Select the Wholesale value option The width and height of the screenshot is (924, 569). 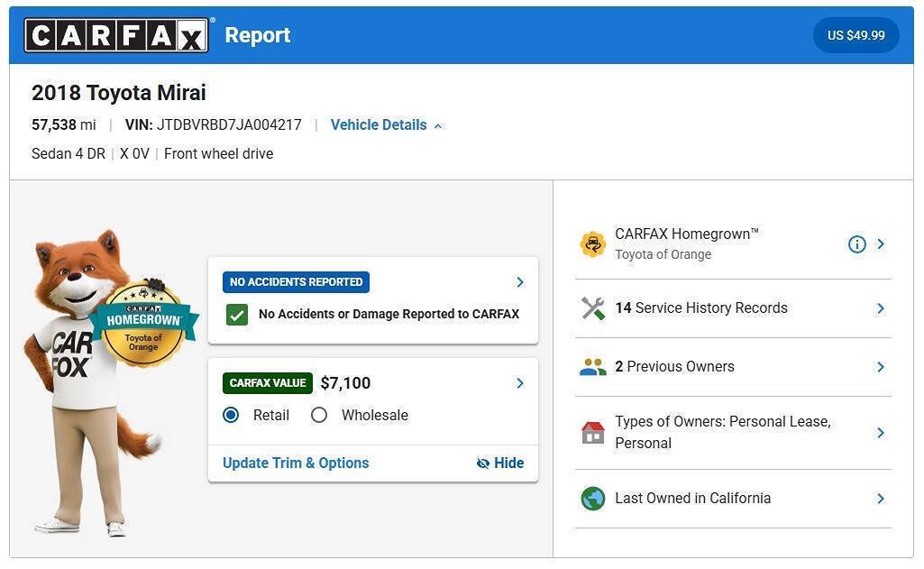pyautogui.click(x=319, y=415)
